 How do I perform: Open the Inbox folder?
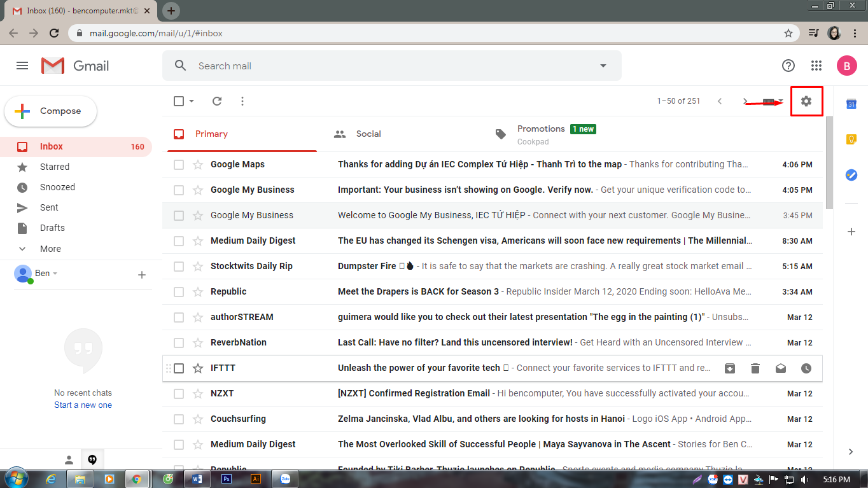coord(76,146)
